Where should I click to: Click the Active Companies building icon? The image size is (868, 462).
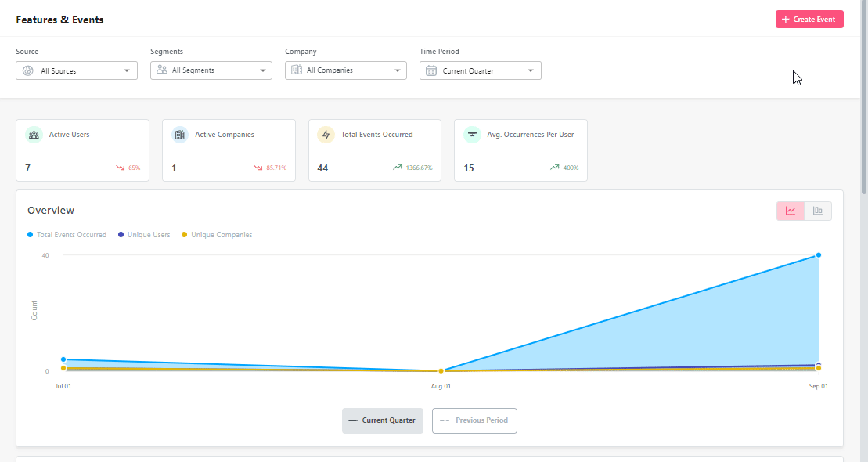(180, 134)
